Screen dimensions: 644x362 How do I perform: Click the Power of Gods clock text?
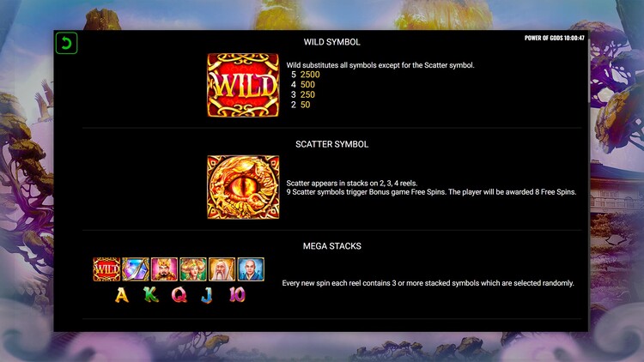[x=555, y=38]
